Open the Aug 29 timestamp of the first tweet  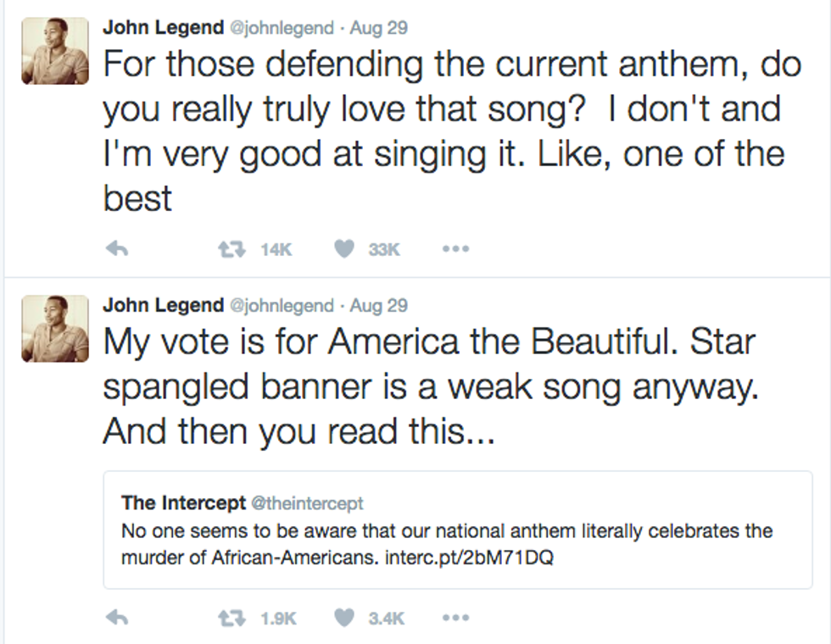pyautogui.click(x=379, y=27)
